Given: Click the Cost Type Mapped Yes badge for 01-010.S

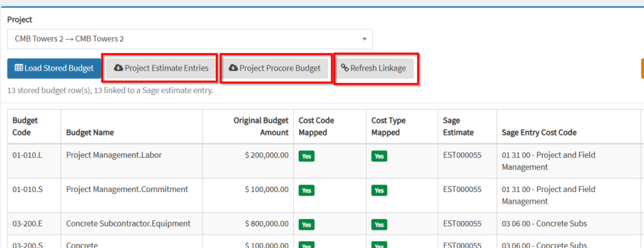Looking at the screenshot, I should coord(379,191).
